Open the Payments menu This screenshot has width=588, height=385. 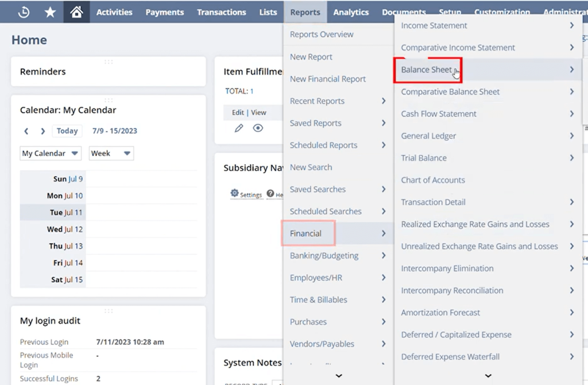165,12
